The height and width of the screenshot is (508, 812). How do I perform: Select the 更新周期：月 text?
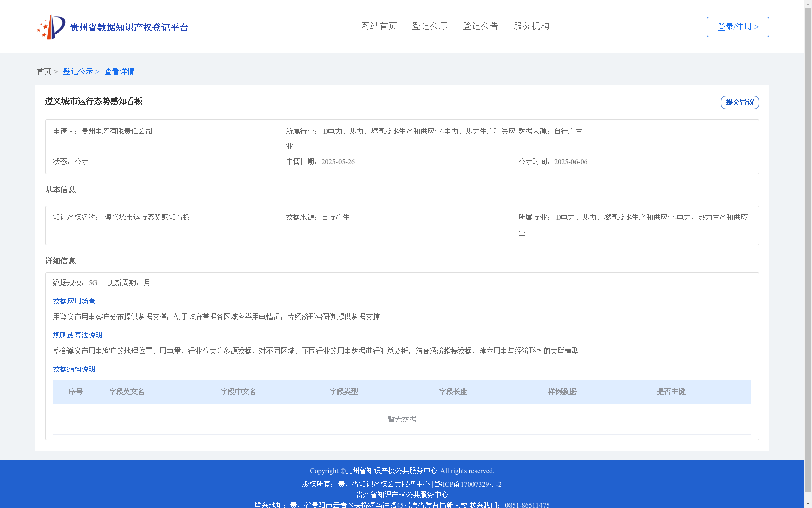(x=129, y=283)
